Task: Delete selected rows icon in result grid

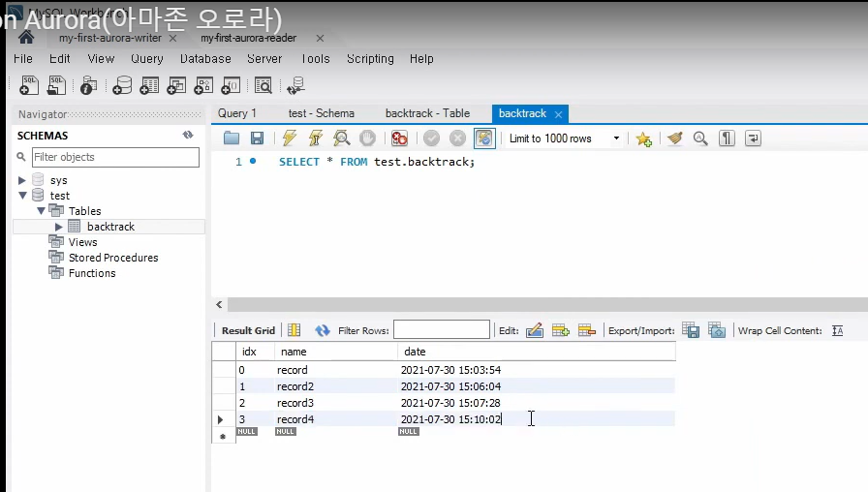Action: click(587, 330)
